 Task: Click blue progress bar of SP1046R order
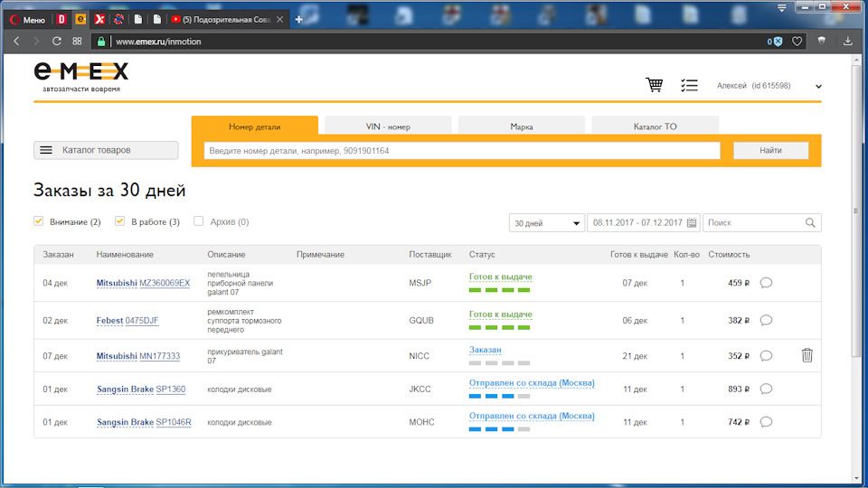point(499,429)
